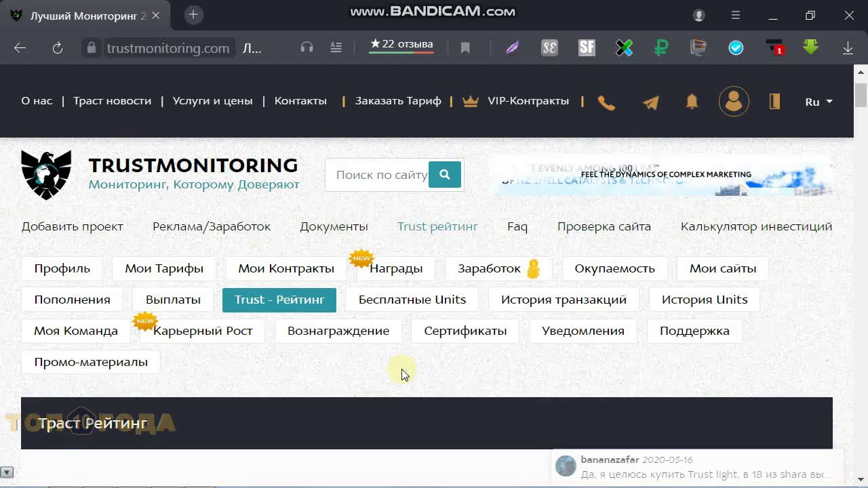Open О нас in top menu
Image resolution: width=868 pixels, height=488 pixels.
(x=37, y=100)
